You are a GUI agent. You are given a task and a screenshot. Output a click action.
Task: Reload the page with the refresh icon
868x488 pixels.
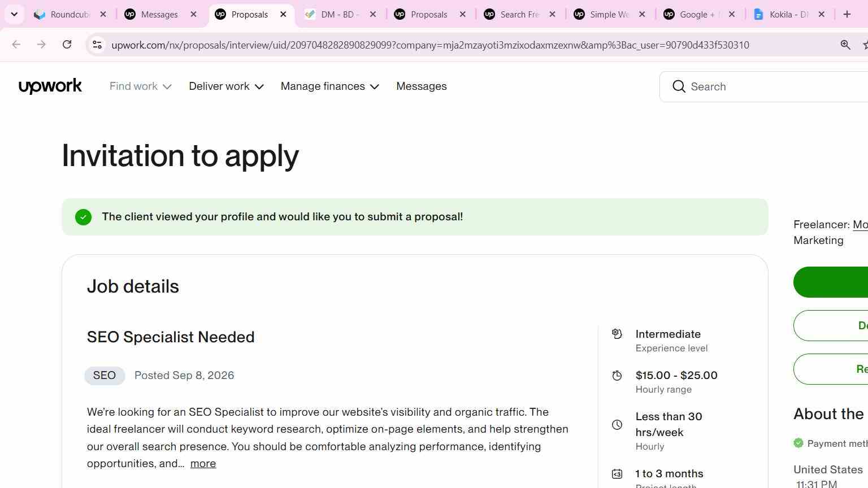pos(67,45)
